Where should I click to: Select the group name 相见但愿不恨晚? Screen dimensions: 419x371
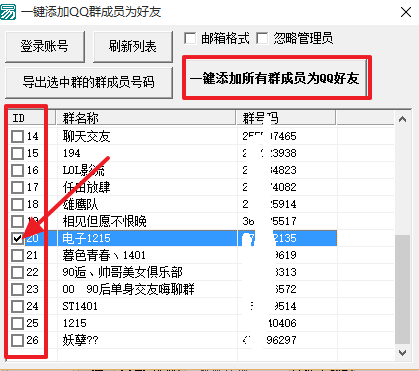(x=104, y=221)
